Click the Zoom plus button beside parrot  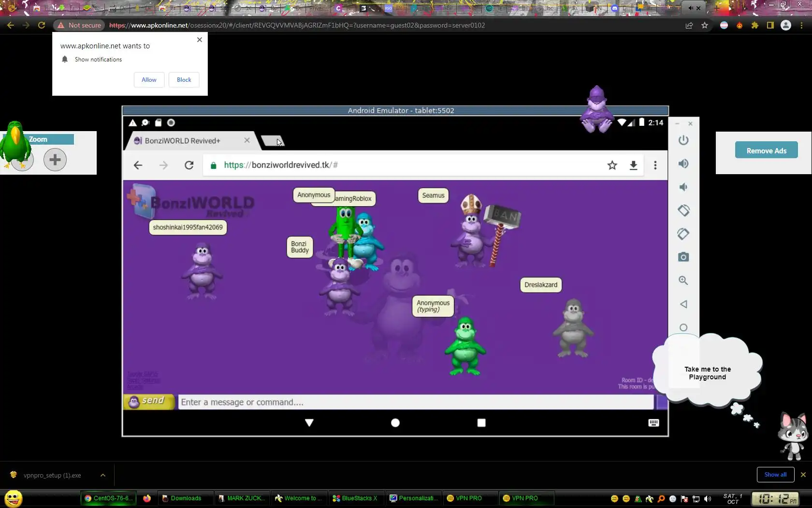click(55, 159)
